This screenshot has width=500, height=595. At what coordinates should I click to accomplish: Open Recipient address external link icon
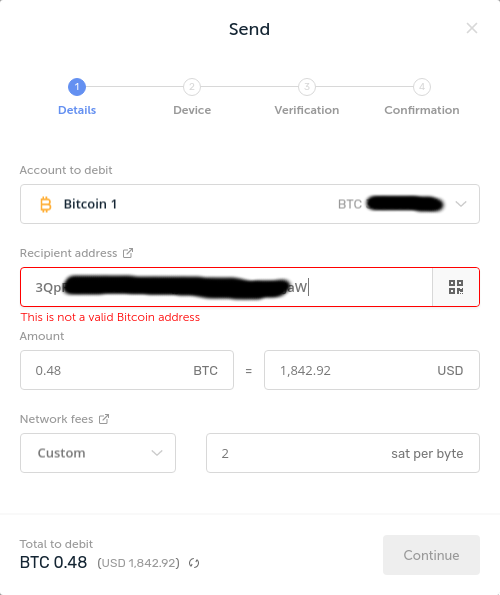(x=128, y=253)
